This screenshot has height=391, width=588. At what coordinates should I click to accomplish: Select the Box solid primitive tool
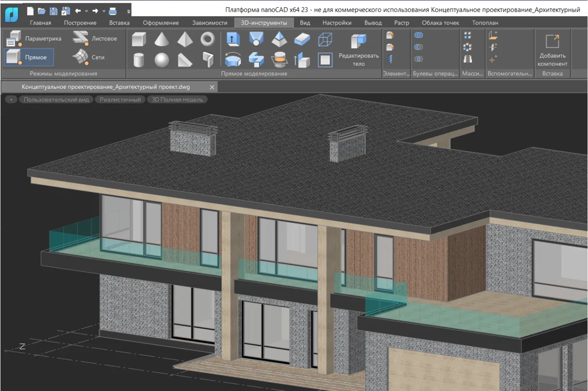click(139, 39)
